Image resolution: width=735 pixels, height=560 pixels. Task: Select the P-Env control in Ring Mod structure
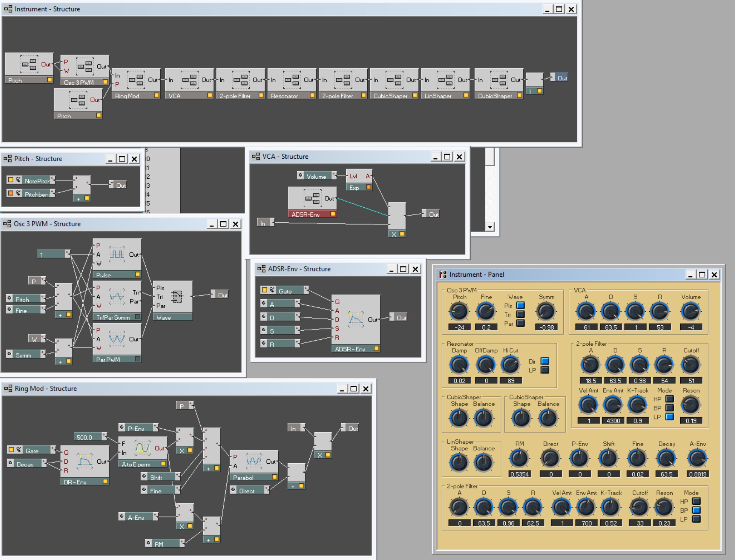[x=138, y=428]
